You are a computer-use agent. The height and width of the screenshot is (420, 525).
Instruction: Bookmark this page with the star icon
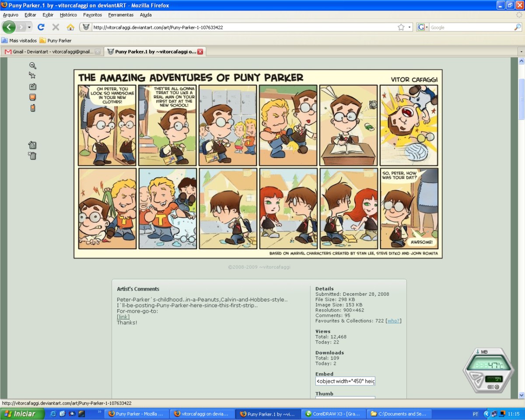pyautogui.click(x=401, y=27)
